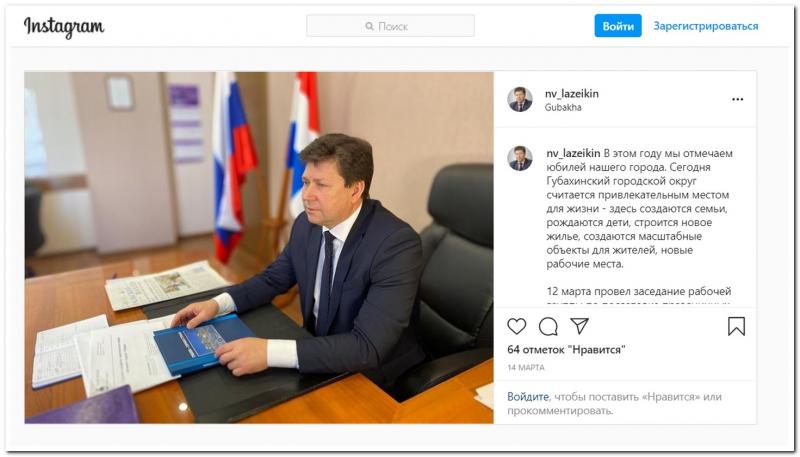
Task: Open the Зарегистрироваться sign-up link
Action: click(706, 26)
